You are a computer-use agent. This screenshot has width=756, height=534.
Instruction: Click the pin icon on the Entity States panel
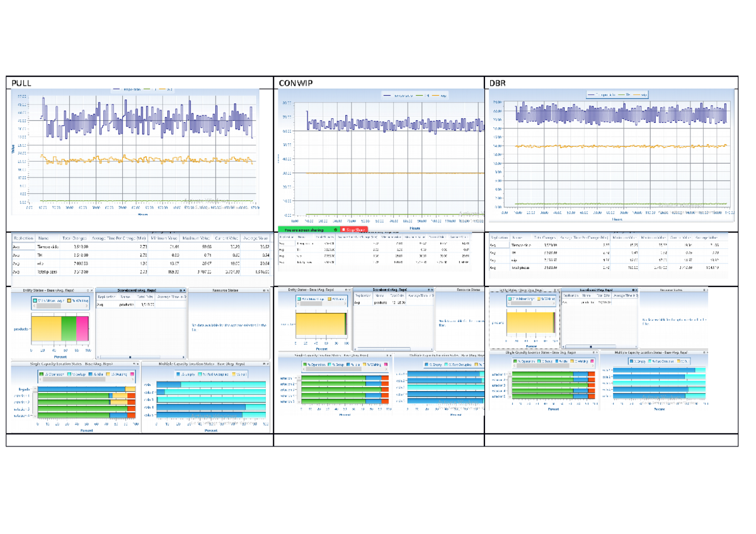pyautogui.click(x=88, y=290)
